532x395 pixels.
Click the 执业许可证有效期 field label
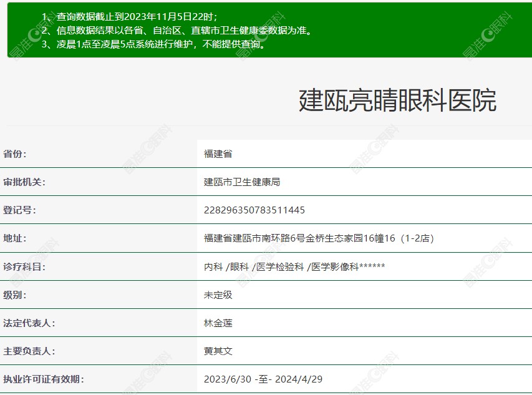[x=44, y=379]
